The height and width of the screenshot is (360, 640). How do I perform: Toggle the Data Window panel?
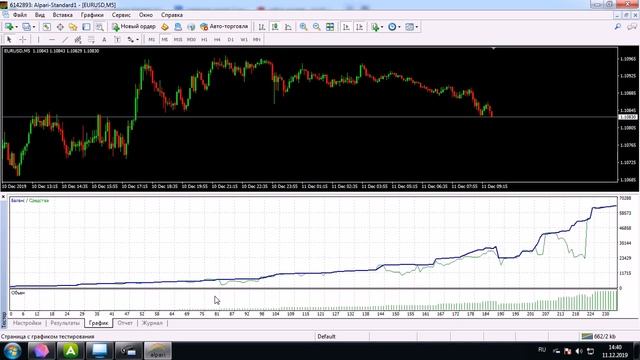click(x=60, y=27)
